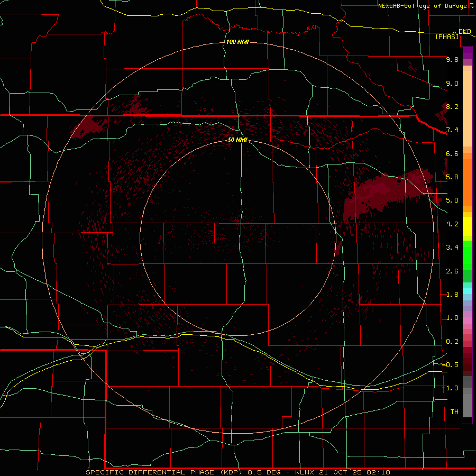Image resolution: width=476 pixels, height=476 pixels.
Task: Click the -1.3 scale value
Action: 451,388
